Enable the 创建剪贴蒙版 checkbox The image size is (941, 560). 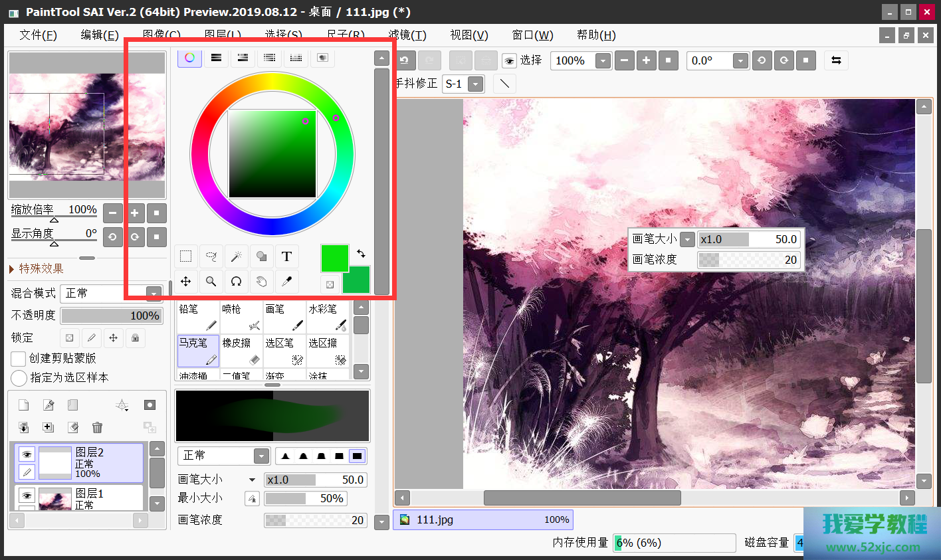(x=19, y=359)
